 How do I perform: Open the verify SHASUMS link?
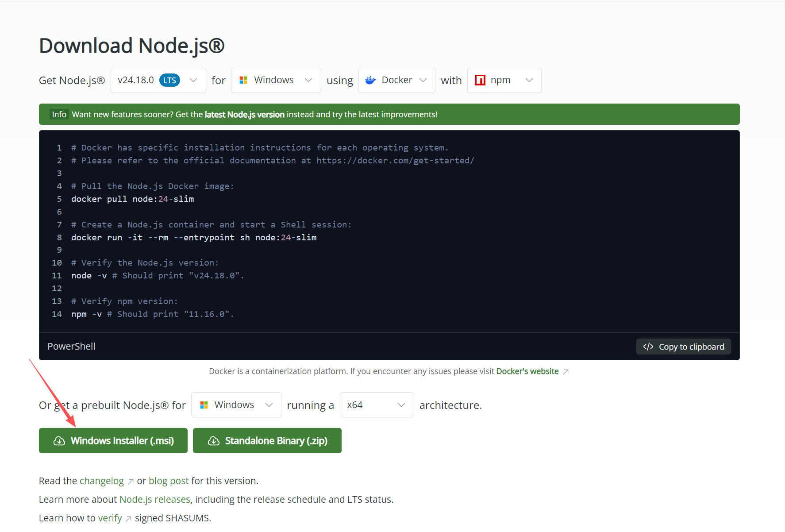[x=110, y=518]
